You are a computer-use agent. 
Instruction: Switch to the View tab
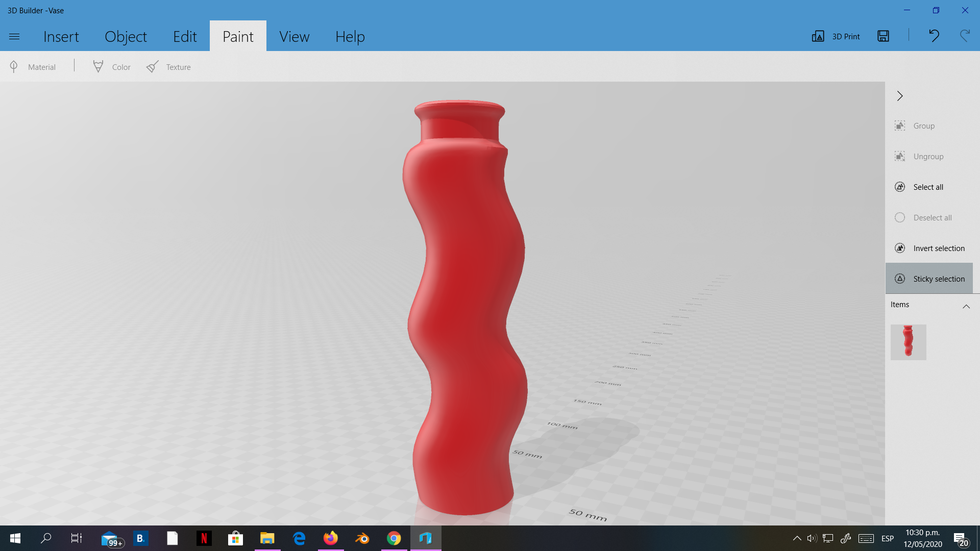tap(294, 36)
